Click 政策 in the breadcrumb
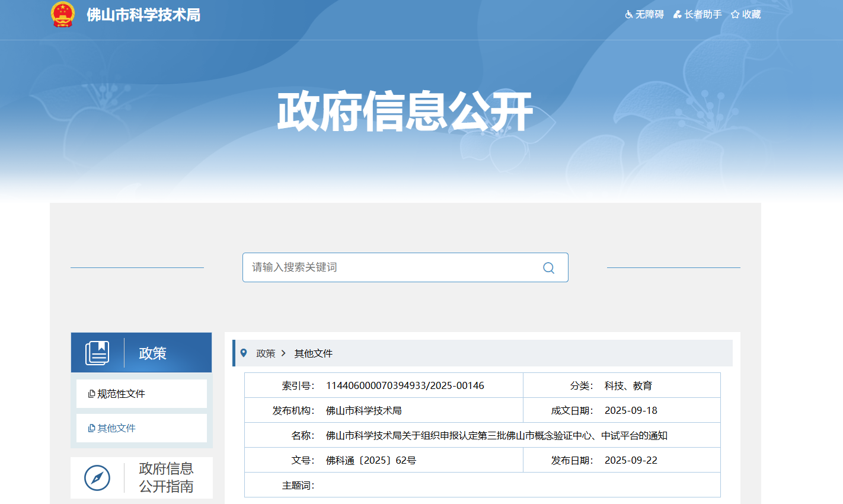The height and width of the screenshot is (504, 843). [266, 353]
